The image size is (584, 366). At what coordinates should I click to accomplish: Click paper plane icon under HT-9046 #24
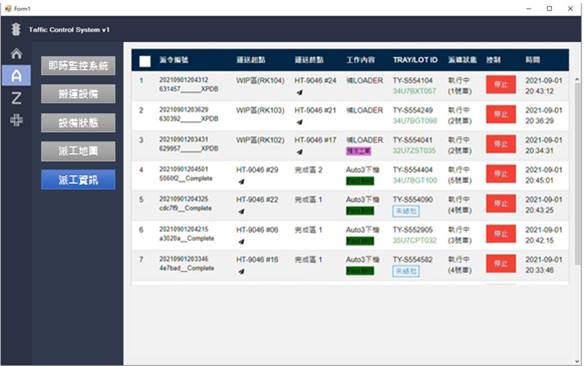point(299,92)
